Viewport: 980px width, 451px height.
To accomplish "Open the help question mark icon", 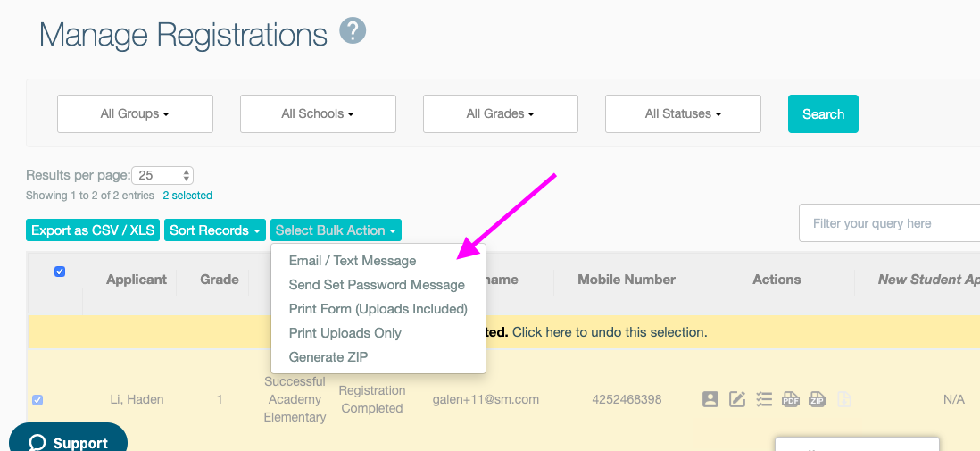I will click(x=353, y=30).
